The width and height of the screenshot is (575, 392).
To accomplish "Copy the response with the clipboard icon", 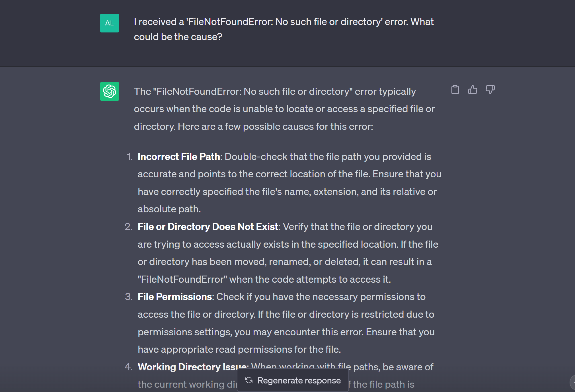I will click(x=455, y=90).
